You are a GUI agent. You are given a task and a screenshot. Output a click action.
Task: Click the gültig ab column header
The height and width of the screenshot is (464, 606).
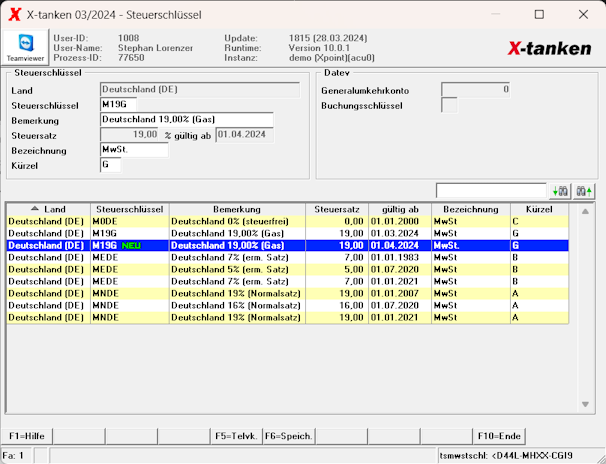tap(400, 209)
